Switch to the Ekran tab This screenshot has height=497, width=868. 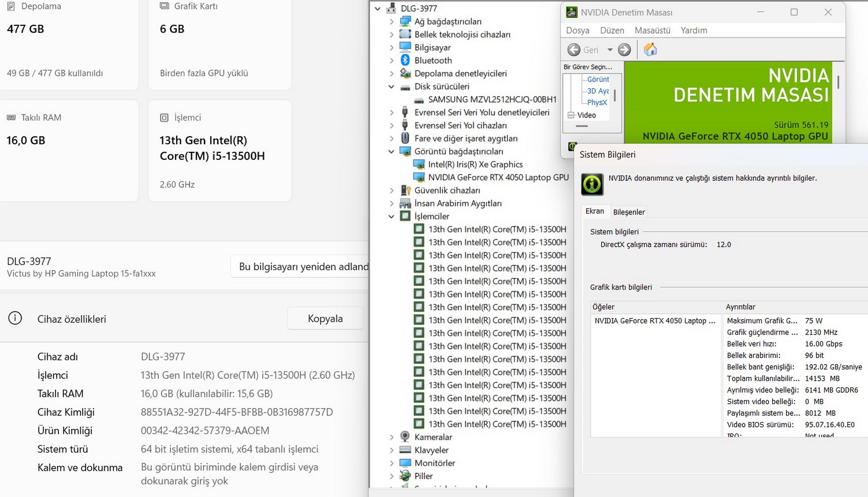pyautogui.click(x=595, y=211)
